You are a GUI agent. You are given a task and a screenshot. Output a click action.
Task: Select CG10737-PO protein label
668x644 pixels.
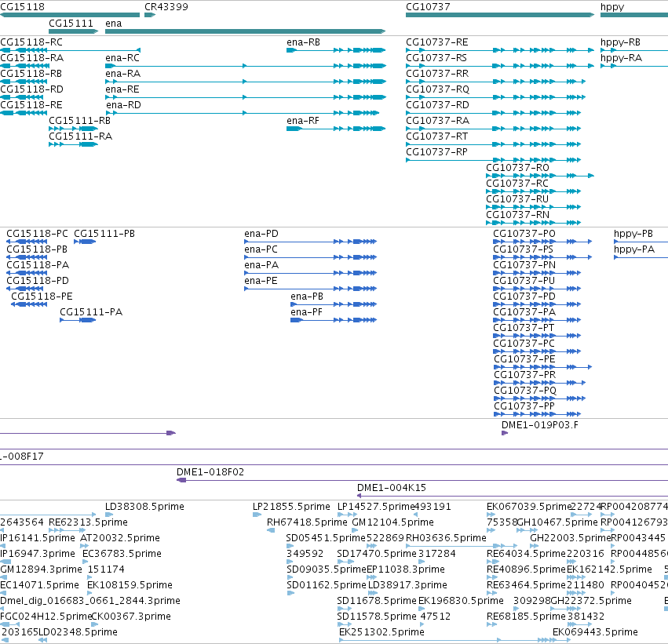click(524, 234)
